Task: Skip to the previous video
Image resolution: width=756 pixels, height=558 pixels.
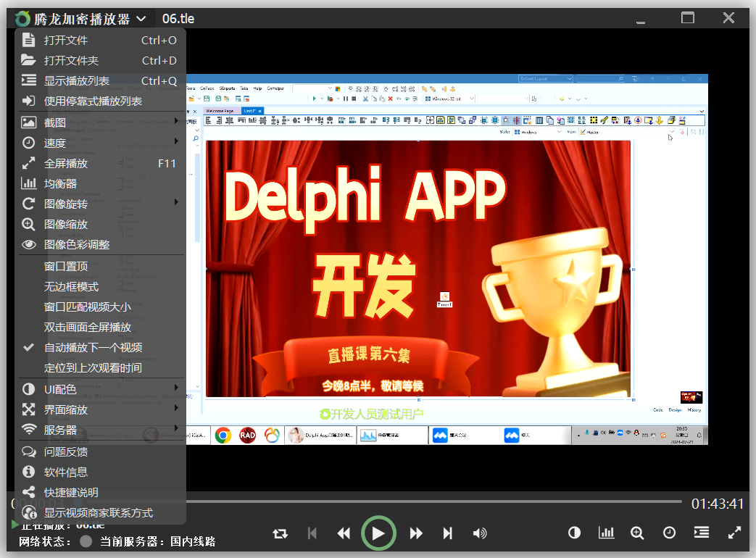Action: [x=312, y=533]
